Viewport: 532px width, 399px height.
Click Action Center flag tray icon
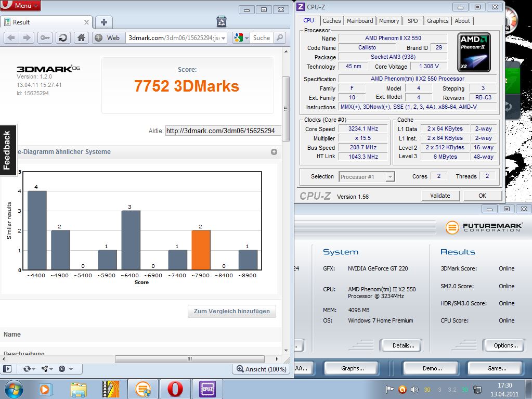click(x=390, y=390)
